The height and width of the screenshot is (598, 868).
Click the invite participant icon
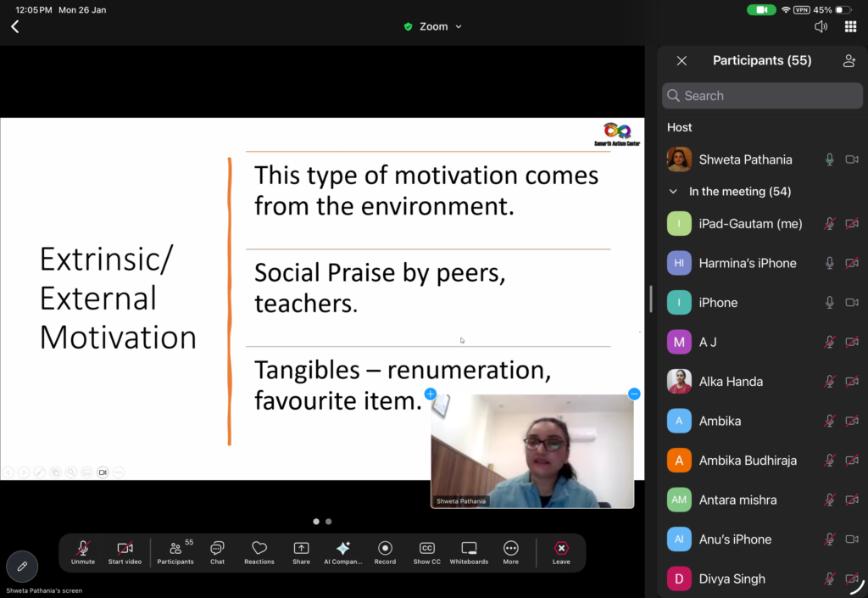849,61
